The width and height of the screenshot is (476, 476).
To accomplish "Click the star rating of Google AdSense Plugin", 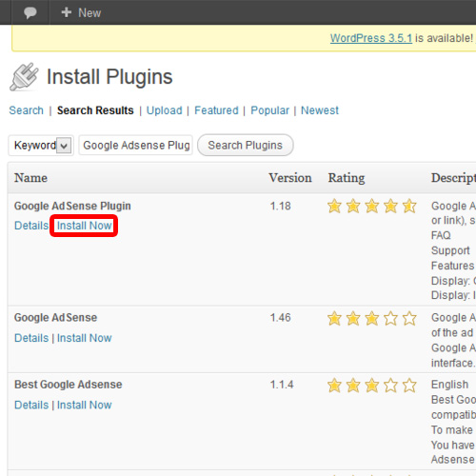I will click(x=372, y=207).
